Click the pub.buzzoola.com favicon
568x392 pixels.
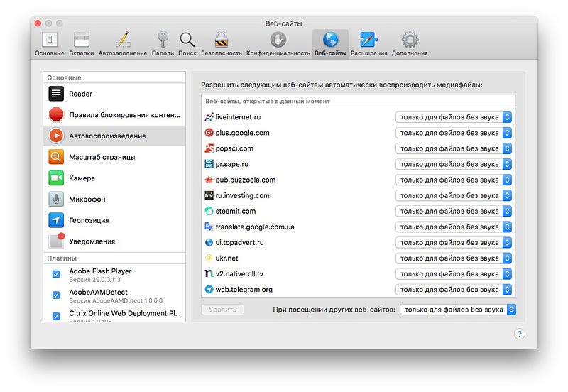point(209,180)
